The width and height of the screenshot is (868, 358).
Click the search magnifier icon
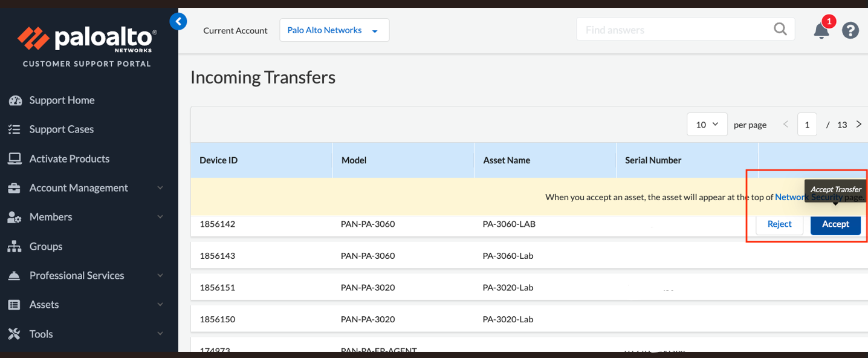(780, 29)
